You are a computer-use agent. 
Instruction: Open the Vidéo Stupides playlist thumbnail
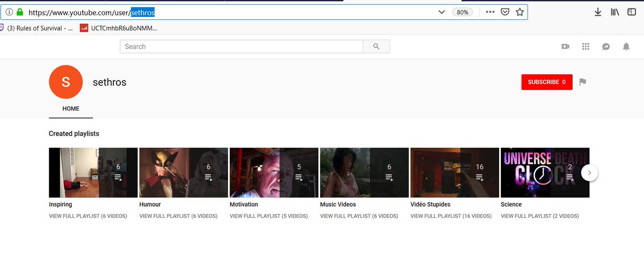[455, 172]
